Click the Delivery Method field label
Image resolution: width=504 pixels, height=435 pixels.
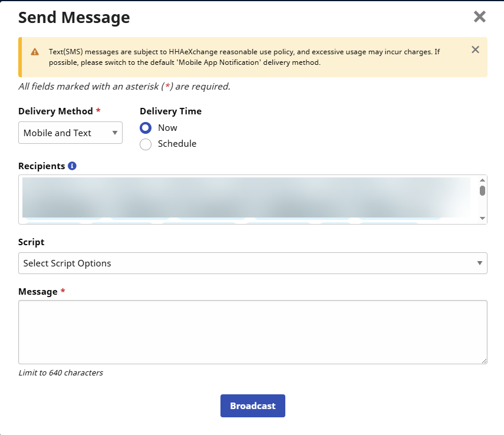[x=55, y=111]
